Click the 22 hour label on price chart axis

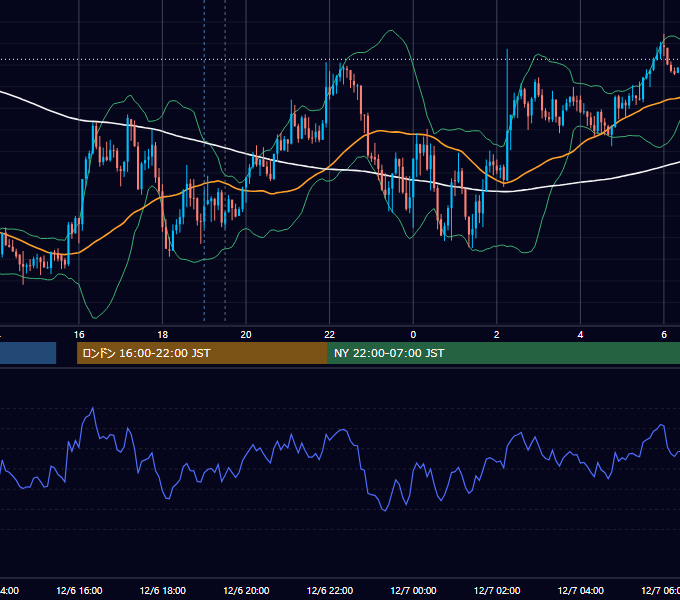330,335
